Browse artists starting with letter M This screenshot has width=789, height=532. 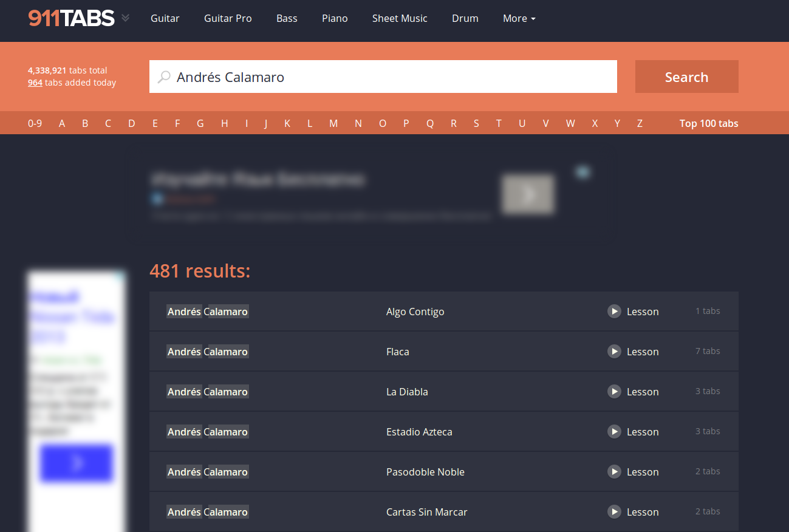click(x=333, y=123)
